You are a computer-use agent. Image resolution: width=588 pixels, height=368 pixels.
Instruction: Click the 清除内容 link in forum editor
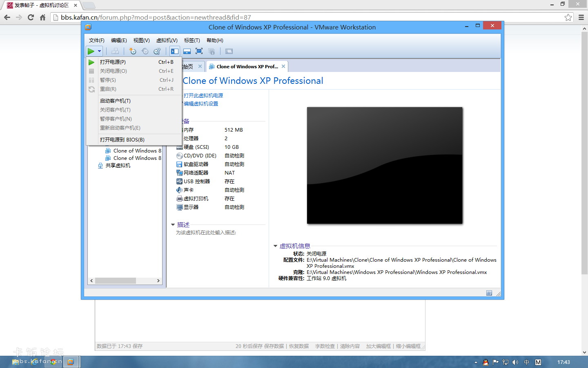pyautogui.click(x=350, y=346)
